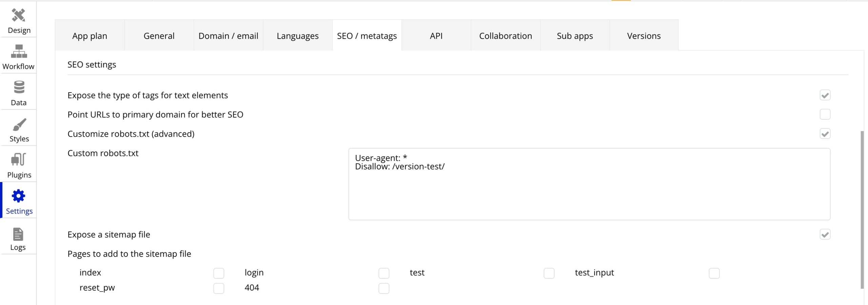Add index page to sitemap

coord(219,273)
